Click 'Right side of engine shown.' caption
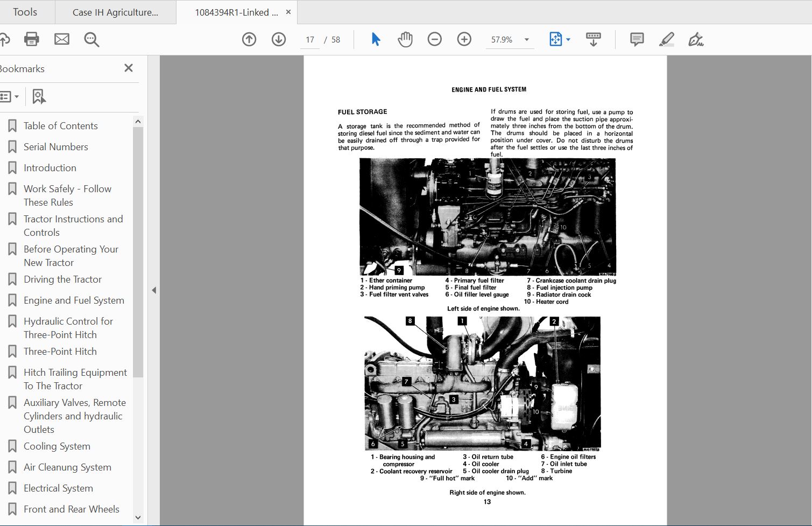 point(488,492)
